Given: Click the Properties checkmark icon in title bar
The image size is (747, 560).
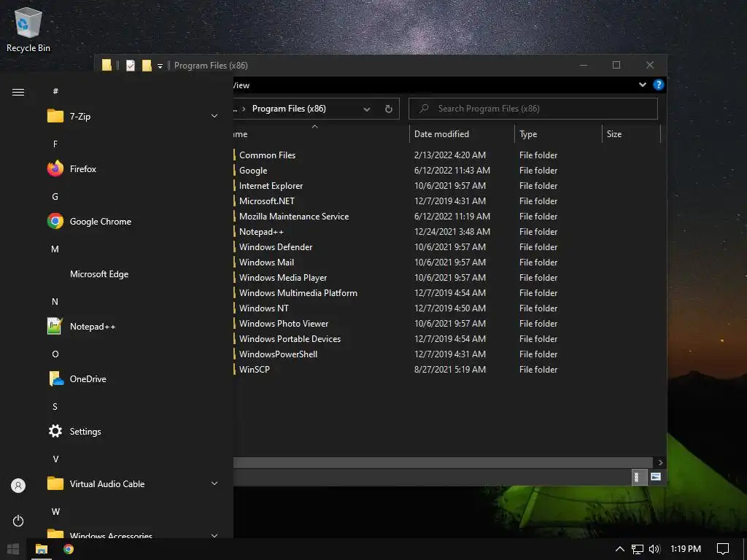Looking at the screenshot, I should click(x=131, y=66).
